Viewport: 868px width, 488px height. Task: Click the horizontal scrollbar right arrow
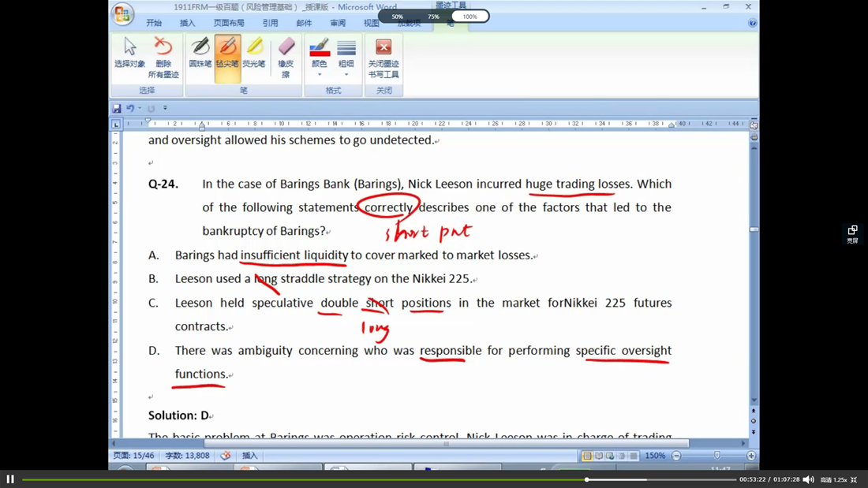(x=743, y=443)
